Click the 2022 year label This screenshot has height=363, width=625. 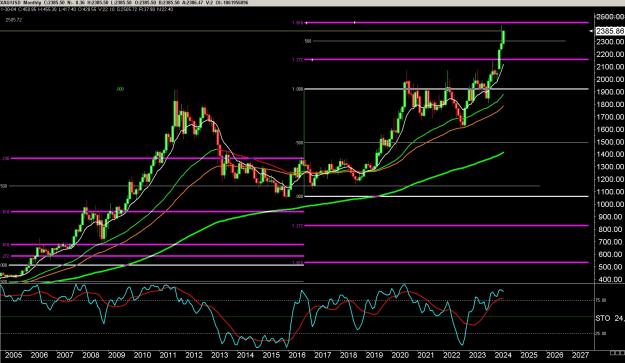coord(452,355)
